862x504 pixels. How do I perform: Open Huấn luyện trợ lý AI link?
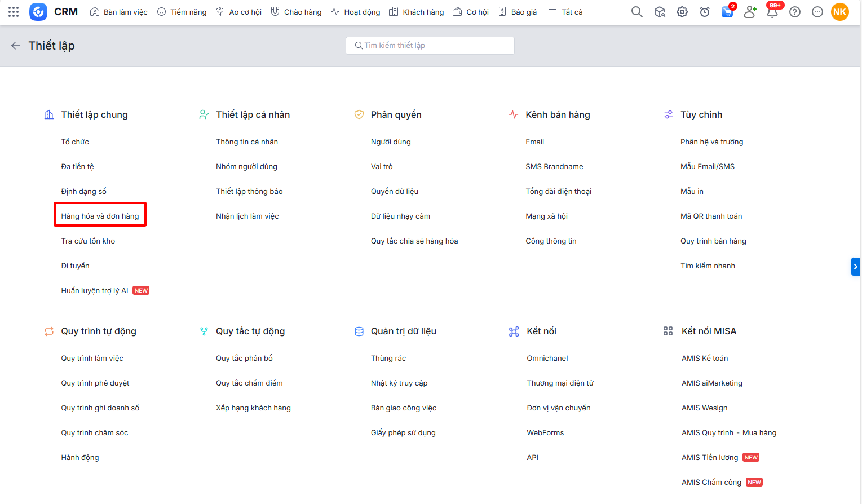[95, 290]
